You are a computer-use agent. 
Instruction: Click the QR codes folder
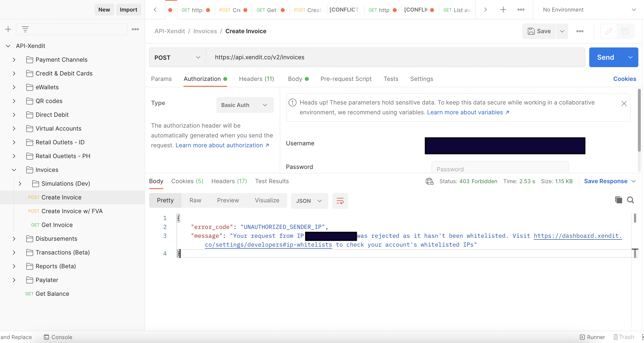pyautogui.click(x=49, y=101)
